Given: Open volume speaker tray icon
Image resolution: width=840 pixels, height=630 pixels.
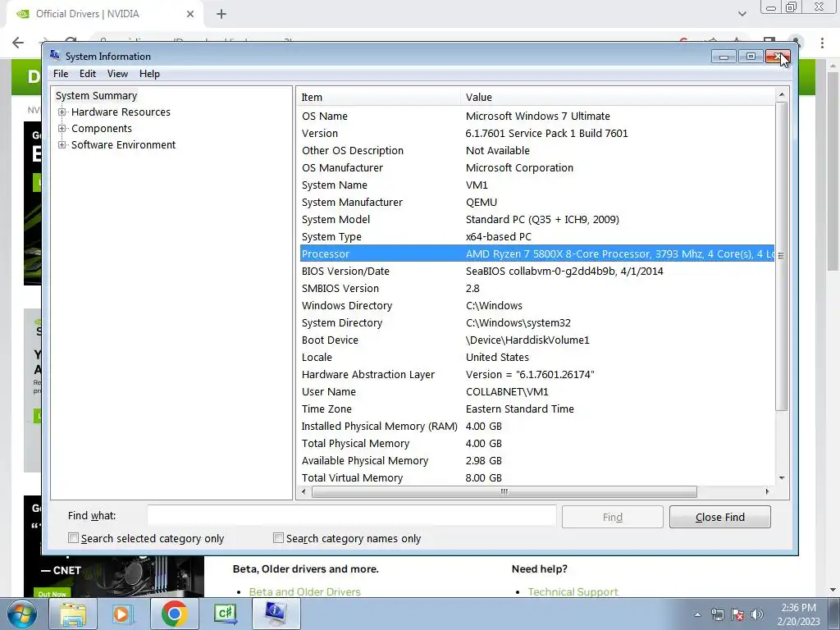Looking at the screenshot, I should point(757,615).
